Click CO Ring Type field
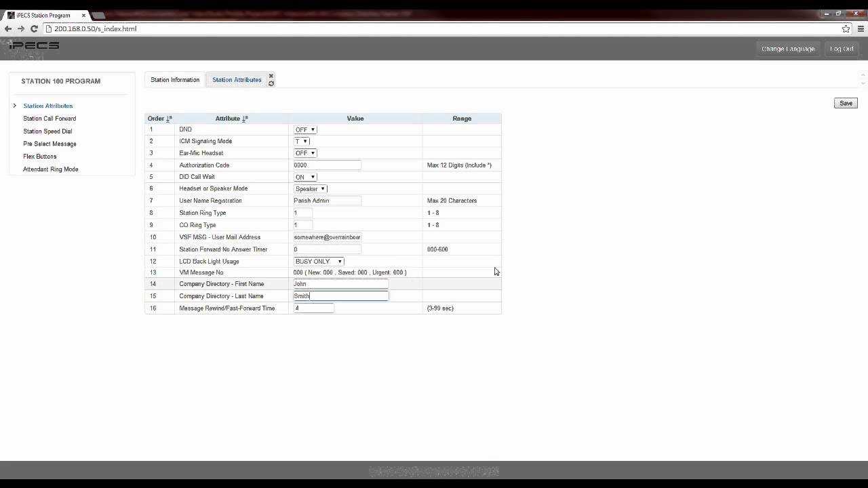Image resolution: width=868 pixels, height=488 pixels. point(302,225)
